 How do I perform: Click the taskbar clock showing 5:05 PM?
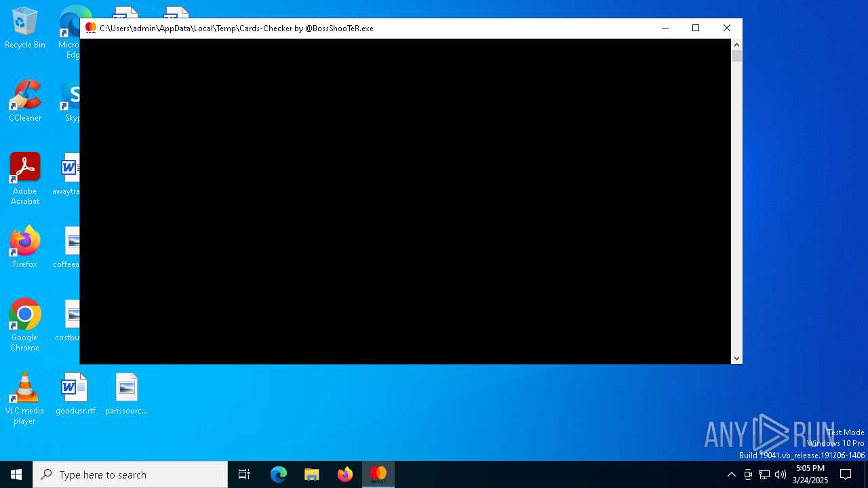(x=810, y=474)
